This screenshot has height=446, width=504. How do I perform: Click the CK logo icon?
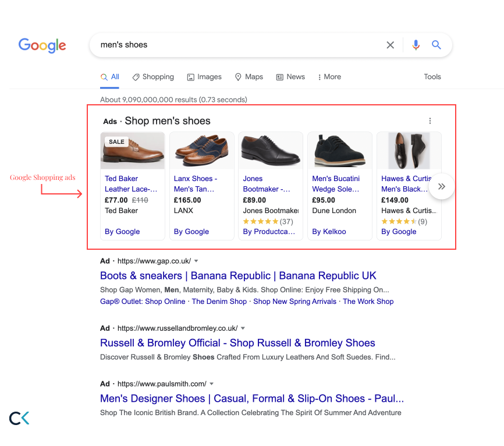[x=19, y=418]
